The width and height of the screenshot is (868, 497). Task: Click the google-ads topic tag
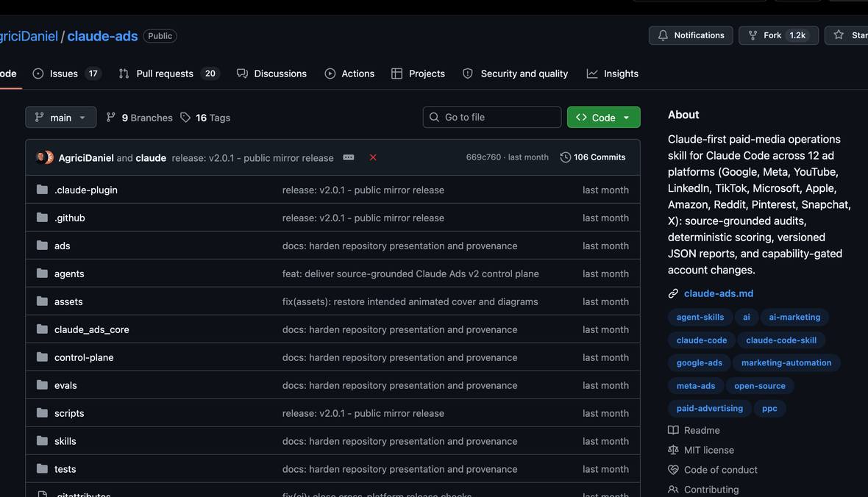pos(699,363)
